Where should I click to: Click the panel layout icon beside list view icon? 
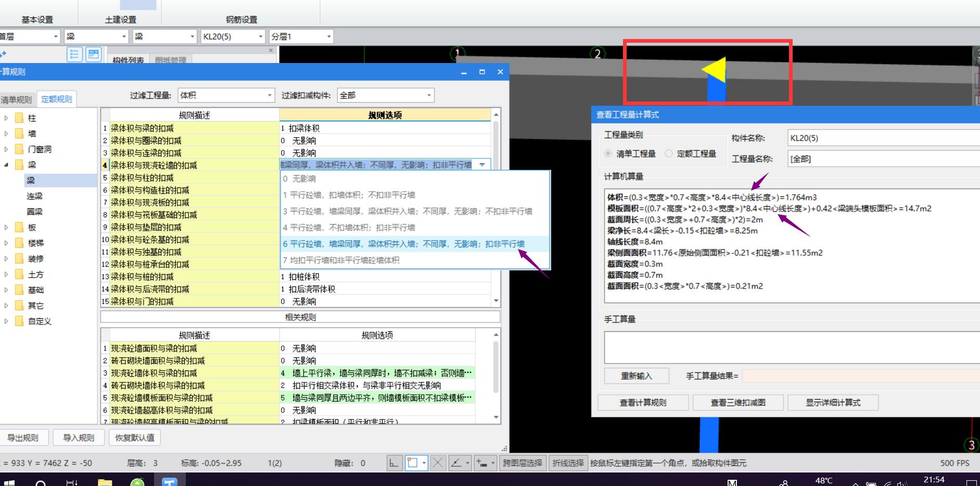(x=94, y=54)
